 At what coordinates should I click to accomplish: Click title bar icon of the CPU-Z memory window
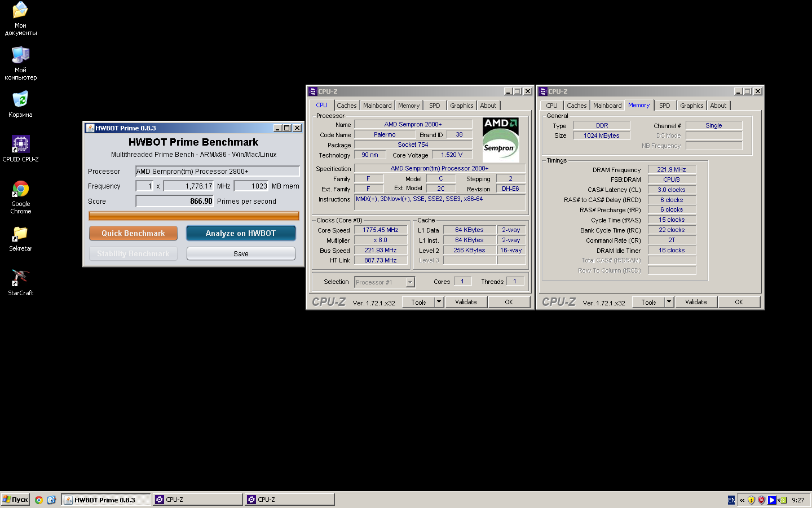(x=543, y=91)
